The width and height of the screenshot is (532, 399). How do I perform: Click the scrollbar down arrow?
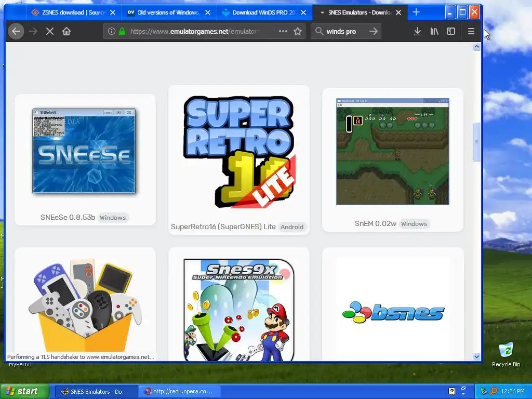(x=476, y=356)
